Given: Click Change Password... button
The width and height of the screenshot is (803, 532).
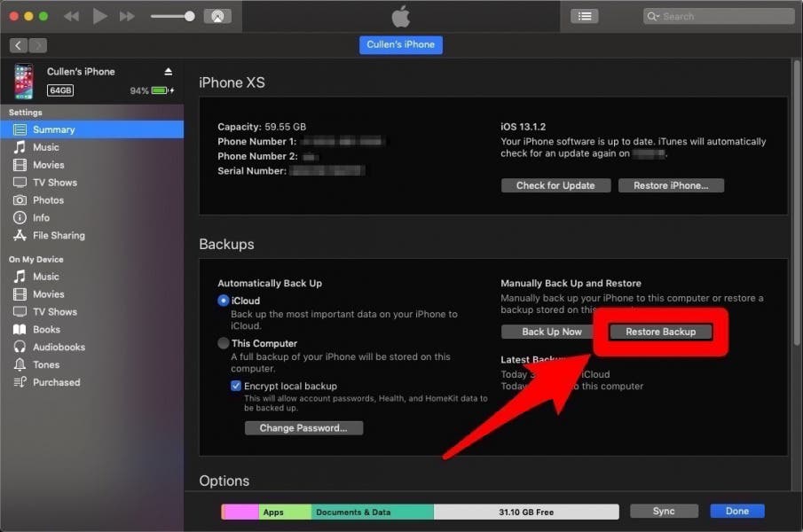Looking at the screenshot, I should coord(303,427).
